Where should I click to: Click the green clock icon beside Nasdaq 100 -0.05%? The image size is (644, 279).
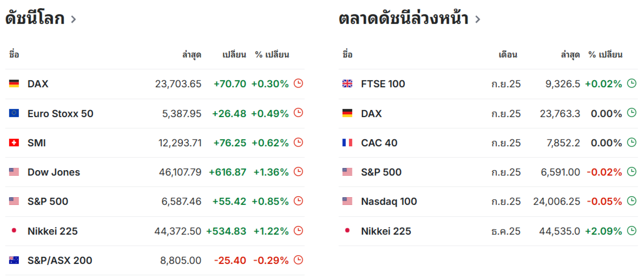pos(632,201)
